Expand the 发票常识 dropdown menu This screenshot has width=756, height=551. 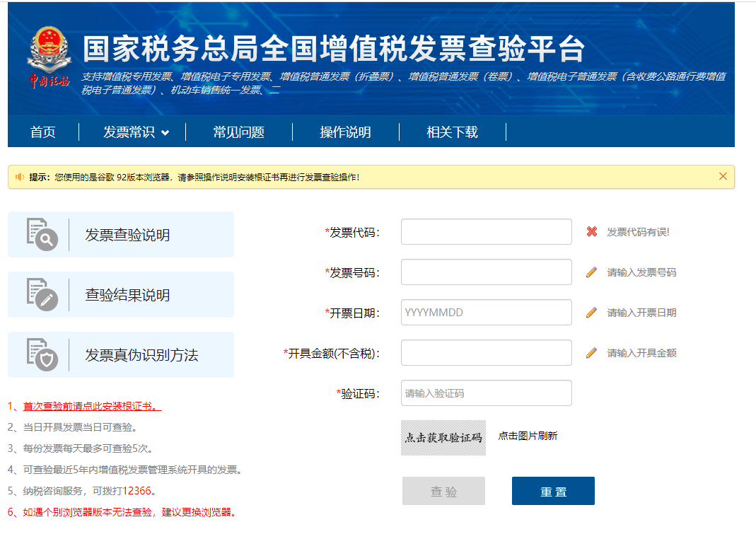click(x=136, y=132)
